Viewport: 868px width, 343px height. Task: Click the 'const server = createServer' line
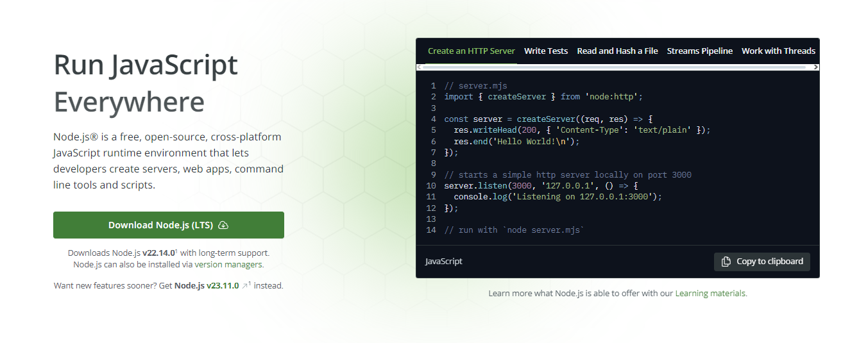(549, 119)
